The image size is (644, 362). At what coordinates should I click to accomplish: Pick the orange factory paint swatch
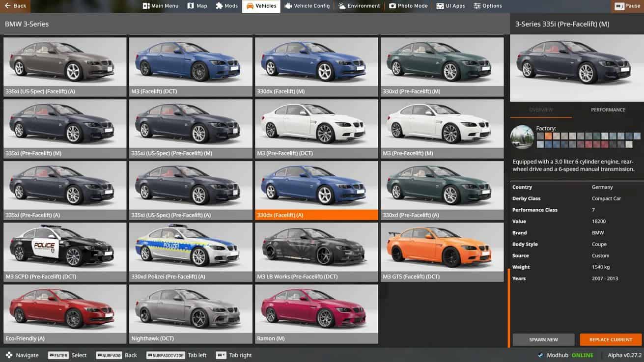click(x=549, y=136)
